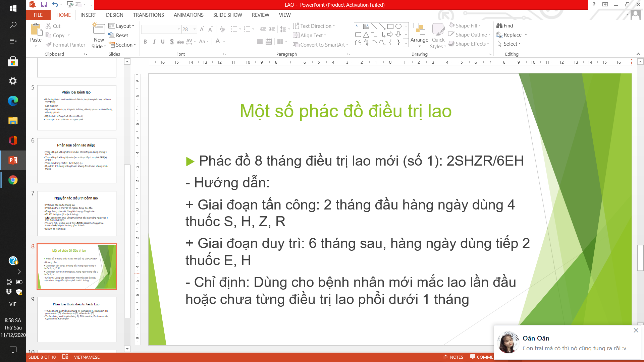Image resolution: width=644 pixels, height=362 pixels.
Task: Open the font size dropdown
Action: [x=195, y=29]
